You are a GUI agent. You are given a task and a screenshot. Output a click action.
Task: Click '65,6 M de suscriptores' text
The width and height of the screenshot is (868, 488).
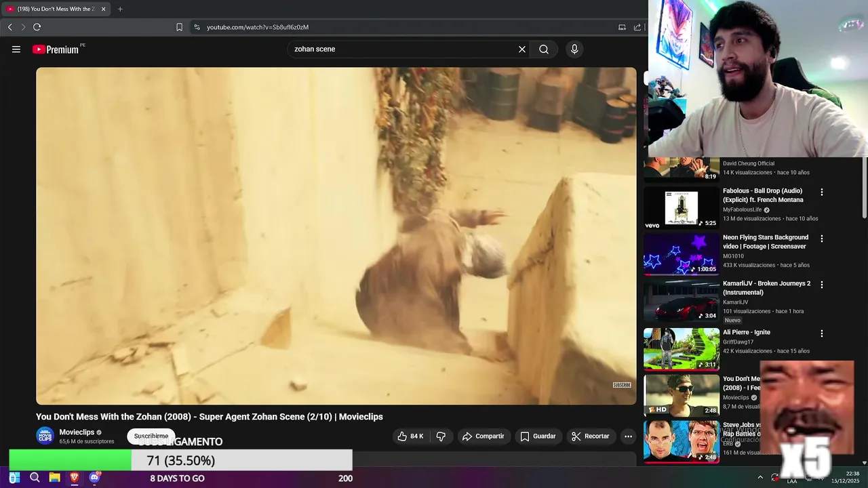click(x=86, y=441)
